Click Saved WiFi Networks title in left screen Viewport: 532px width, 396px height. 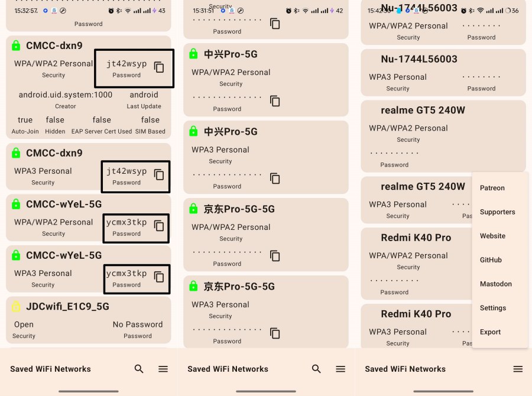[x=51, y=369]
